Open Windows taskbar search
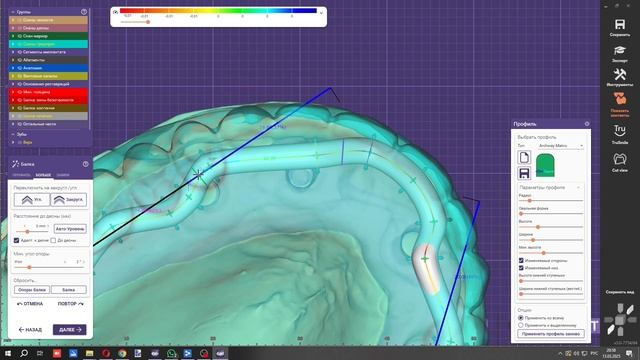The height and width of the screenshot is (360, 640). (24, 353)
